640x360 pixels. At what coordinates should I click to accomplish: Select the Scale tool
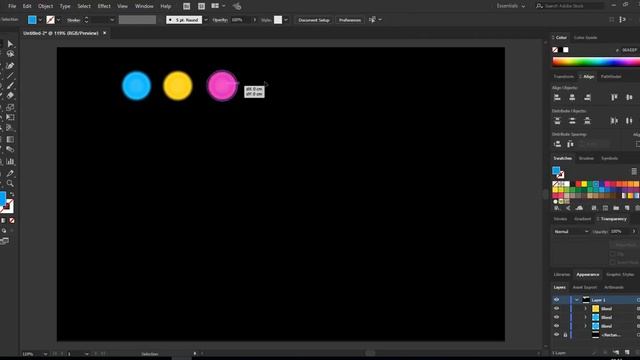[x=10, y=107]
